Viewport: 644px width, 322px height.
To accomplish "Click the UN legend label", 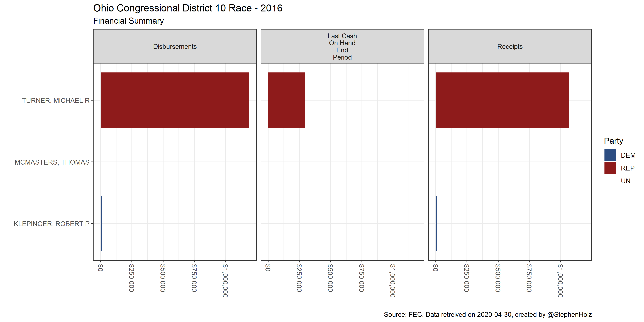I will click(626, 181).
